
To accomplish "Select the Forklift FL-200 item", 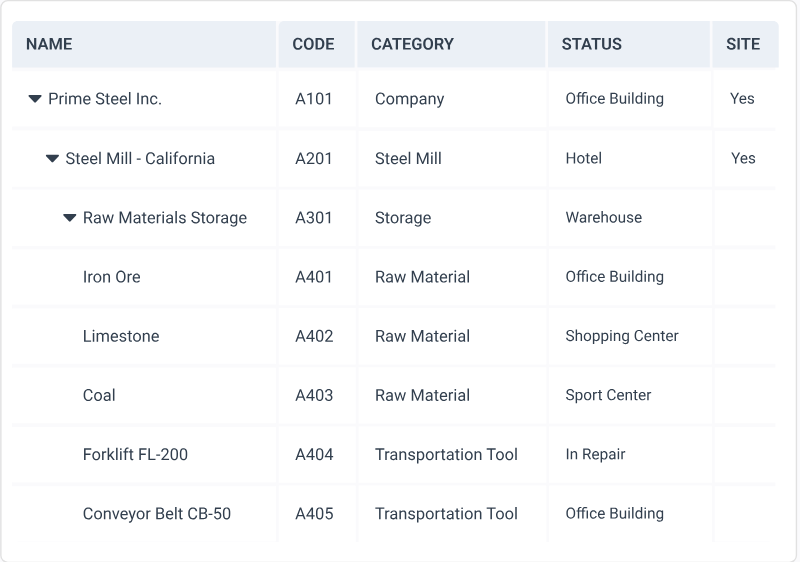I will point(135,454).
